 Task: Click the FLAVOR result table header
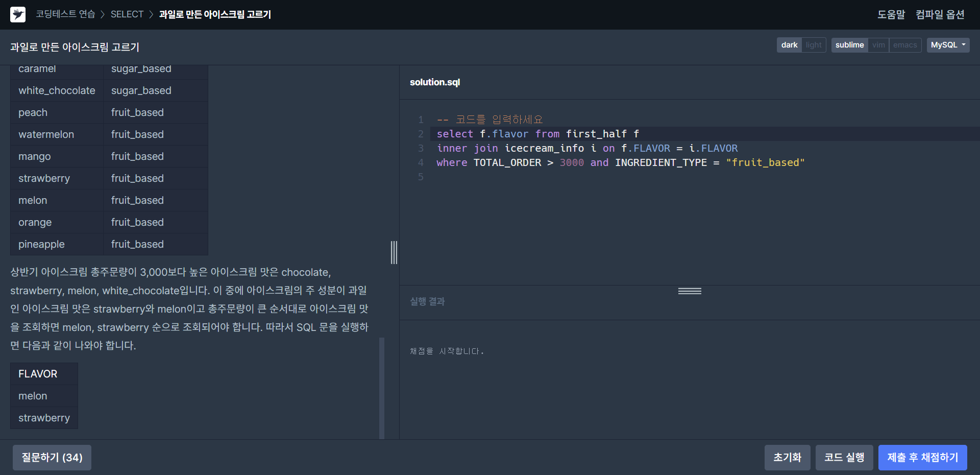44,374
